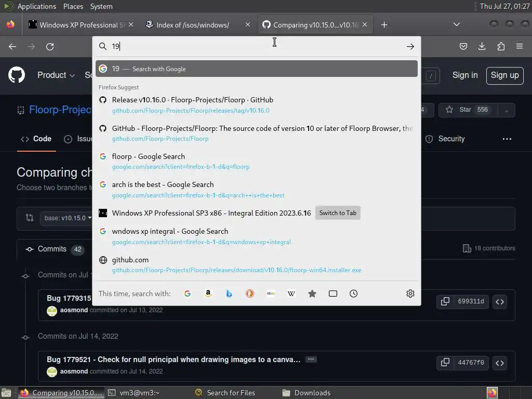Screen dimensions: 532x399
Task: Open GitHub Floorp-Projects/Floorp source suggestion
Action: (x=256, y=133)
